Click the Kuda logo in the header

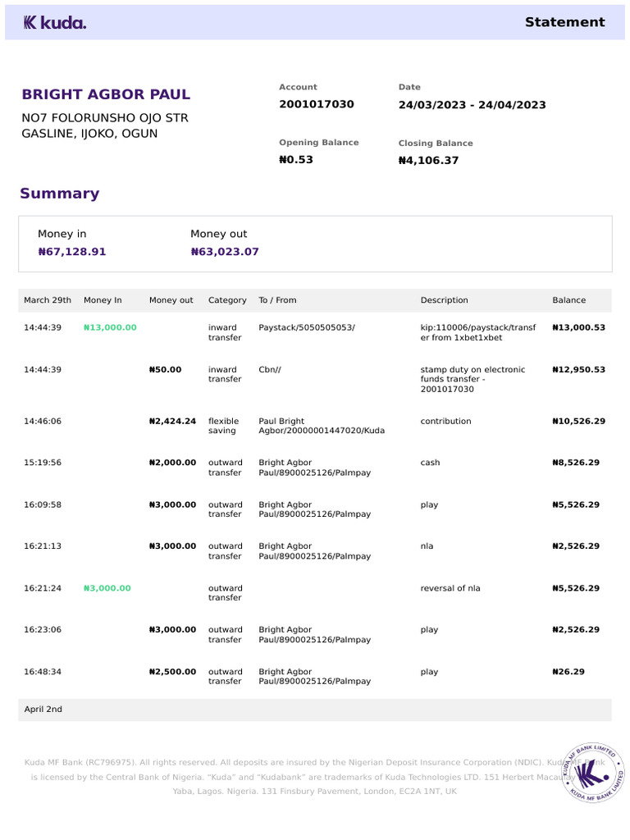pos(54,23)
